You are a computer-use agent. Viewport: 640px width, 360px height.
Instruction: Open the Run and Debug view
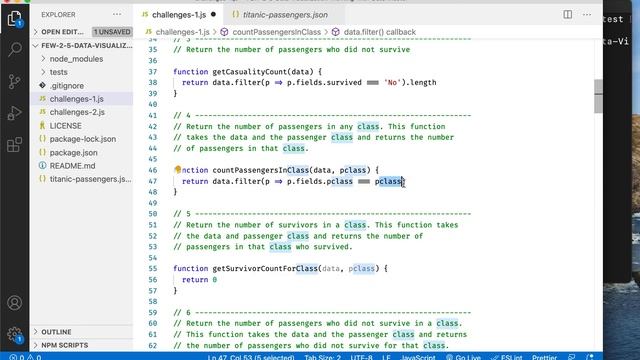[14, 113]
